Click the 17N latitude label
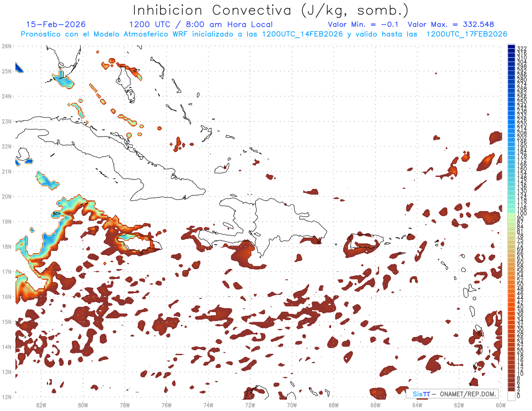The height and width of the screenshot is (411, 532). tap(7, 271)
